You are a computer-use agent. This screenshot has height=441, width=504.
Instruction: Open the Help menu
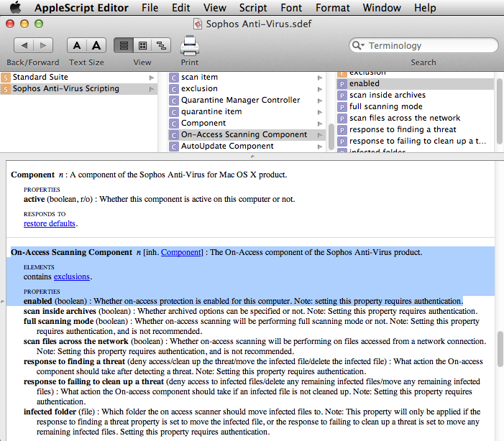coord(425,8)
